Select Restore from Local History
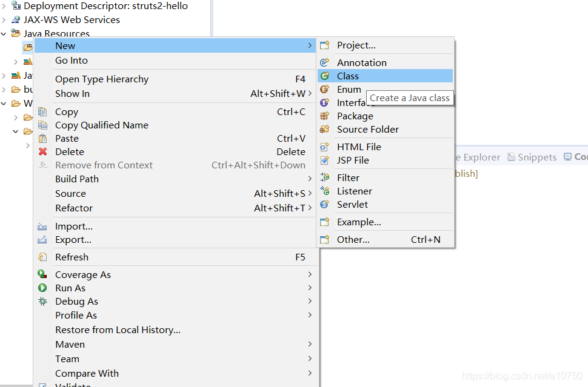Image resolution: width=588 pixels, height=387 pixels. [x=175, y=329]
